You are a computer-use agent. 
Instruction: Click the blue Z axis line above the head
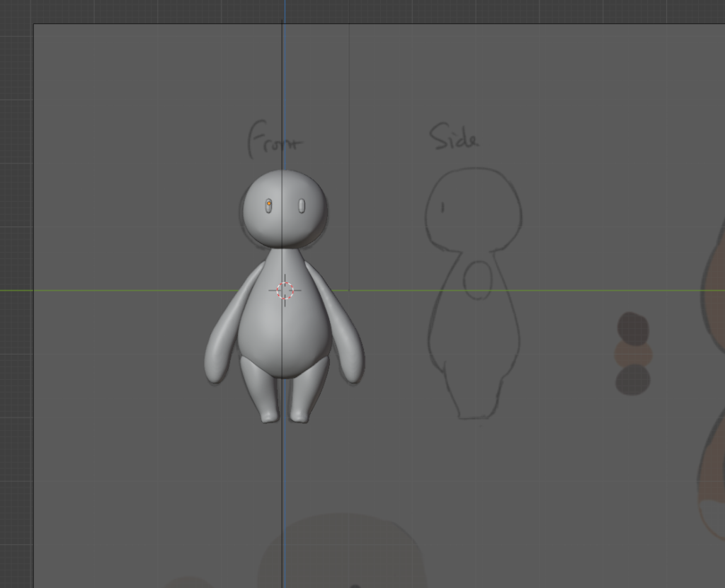tap(285, 85)
